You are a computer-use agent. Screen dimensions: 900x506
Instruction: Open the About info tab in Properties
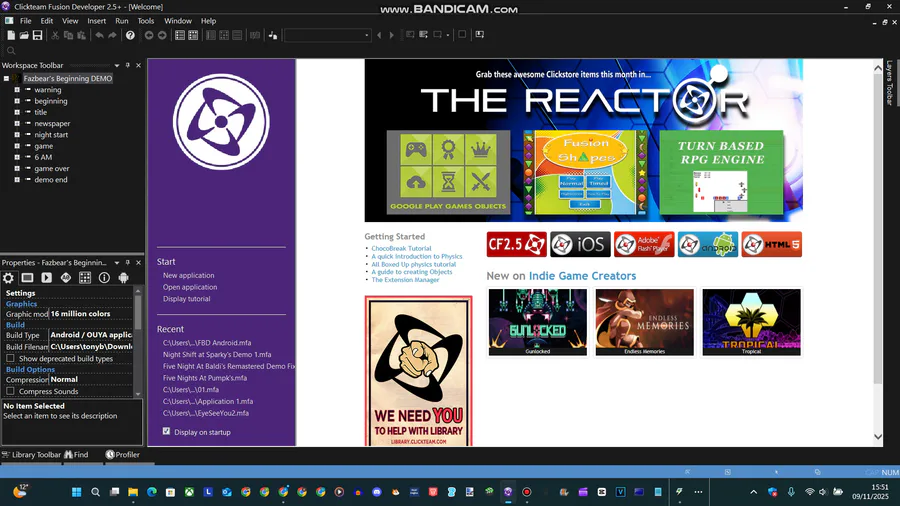tap(104, 278)
